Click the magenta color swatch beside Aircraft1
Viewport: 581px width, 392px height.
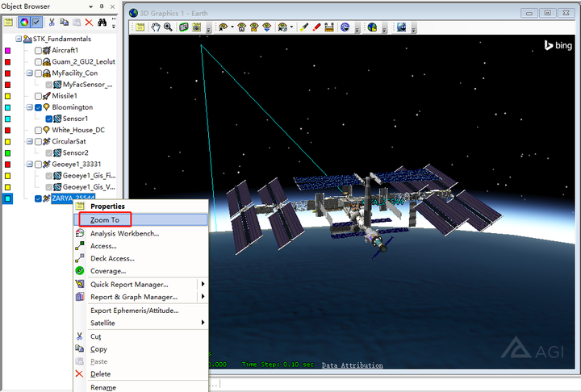pos(7,51)
